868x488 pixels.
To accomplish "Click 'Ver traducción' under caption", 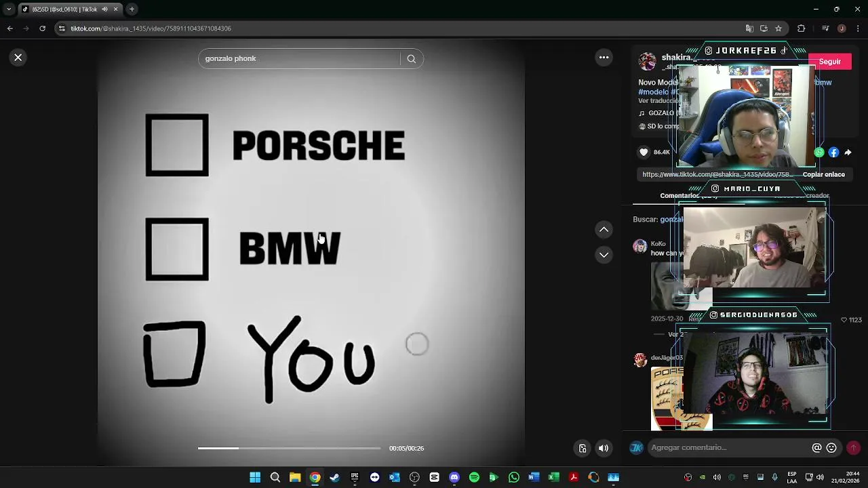I will coord(659,101).
